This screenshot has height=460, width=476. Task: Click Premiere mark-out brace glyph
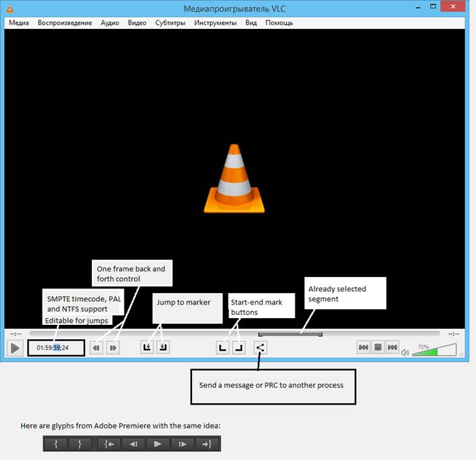pyautogui.click(x=80, y=444)
